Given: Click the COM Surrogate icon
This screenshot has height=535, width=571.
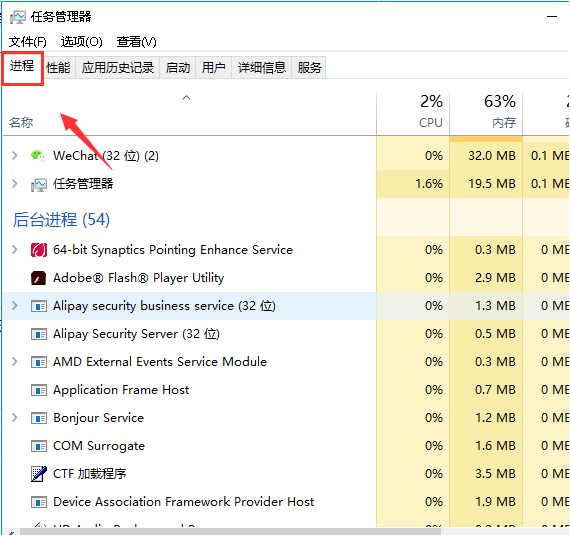Looking at the screenshot, I should [x=38, y=446].
